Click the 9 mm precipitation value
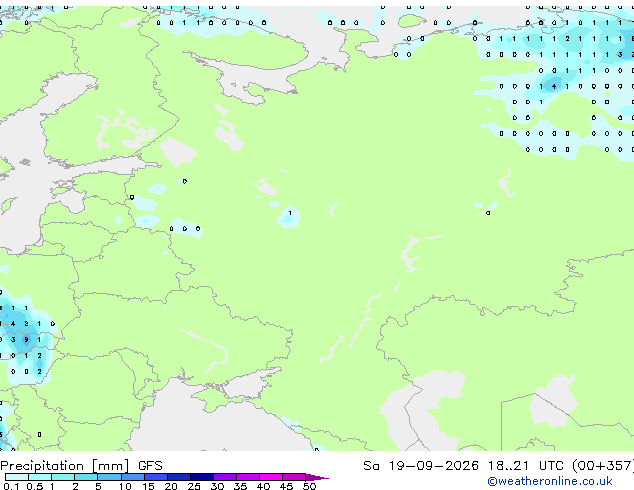This screenshot has width=634, height=490. 26,339
